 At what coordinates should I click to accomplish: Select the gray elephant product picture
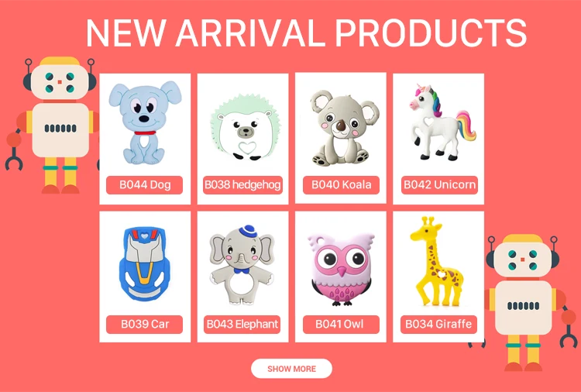tap(242, 265)
